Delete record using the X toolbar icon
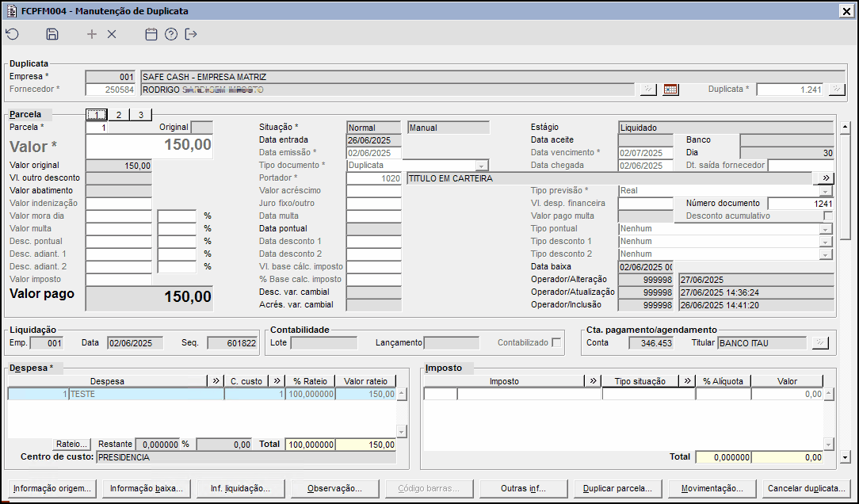 (x=112, y=34)
